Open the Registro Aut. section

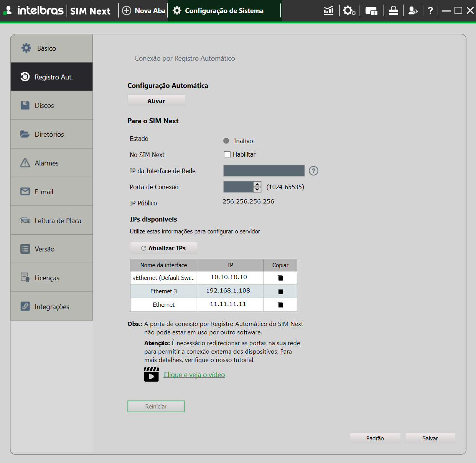[x=51, y=77]
